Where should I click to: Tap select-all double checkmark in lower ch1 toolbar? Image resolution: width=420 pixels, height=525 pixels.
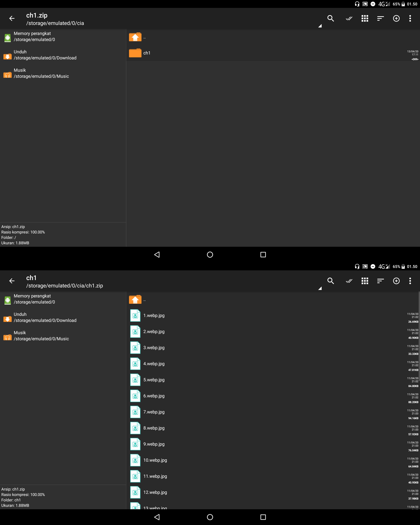tap(349, 281)
